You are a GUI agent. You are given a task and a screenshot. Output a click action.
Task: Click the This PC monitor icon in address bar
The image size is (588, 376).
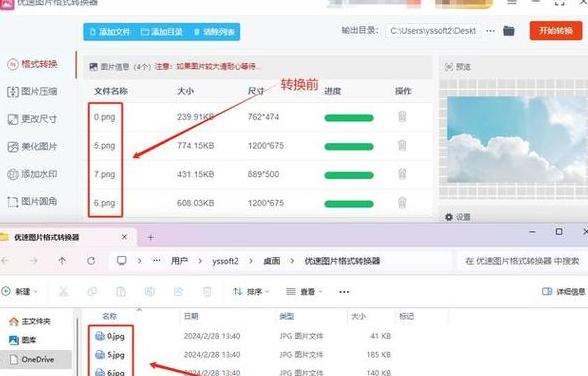click(122, 261)
